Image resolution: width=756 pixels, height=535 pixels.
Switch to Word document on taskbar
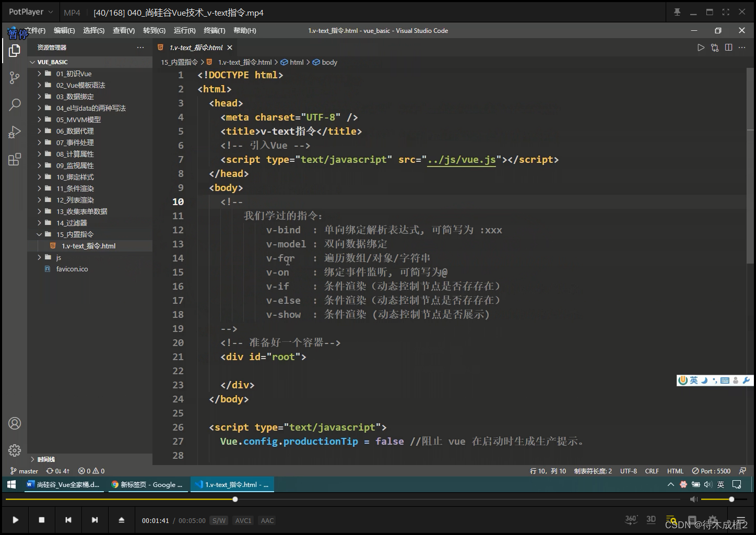63,484
